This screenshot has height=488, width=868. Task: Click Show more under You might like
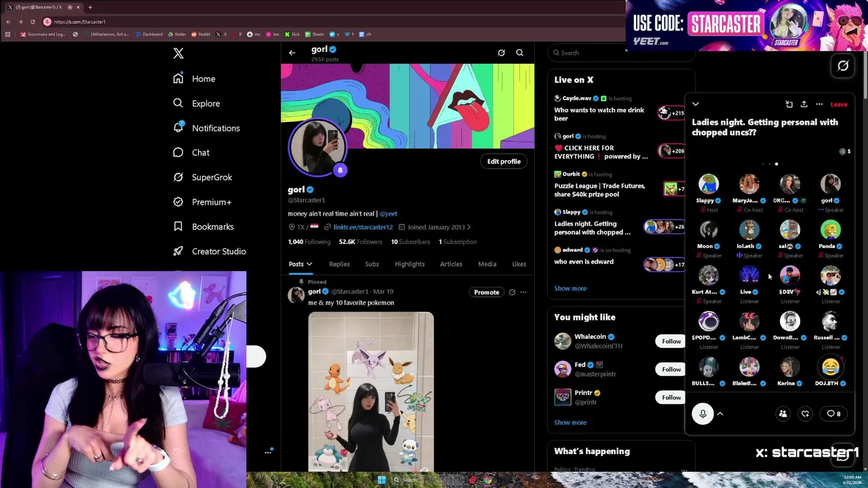click(x=570, y=423)
